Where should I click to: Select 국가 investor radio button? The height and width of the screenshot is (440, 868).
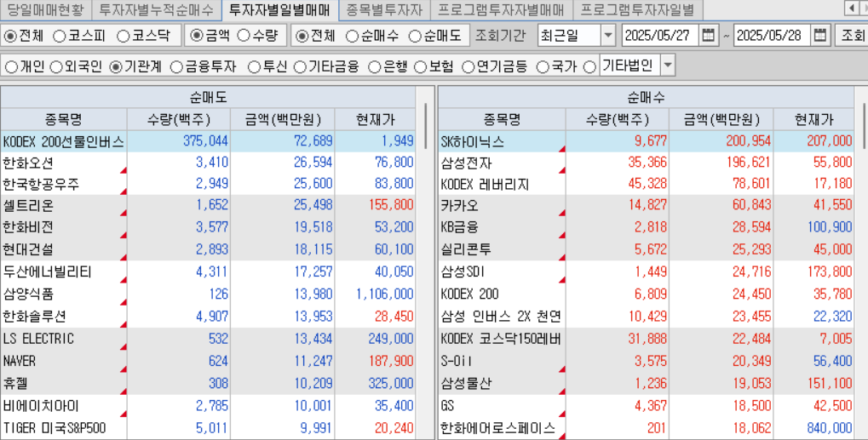(x=543, y=67)
